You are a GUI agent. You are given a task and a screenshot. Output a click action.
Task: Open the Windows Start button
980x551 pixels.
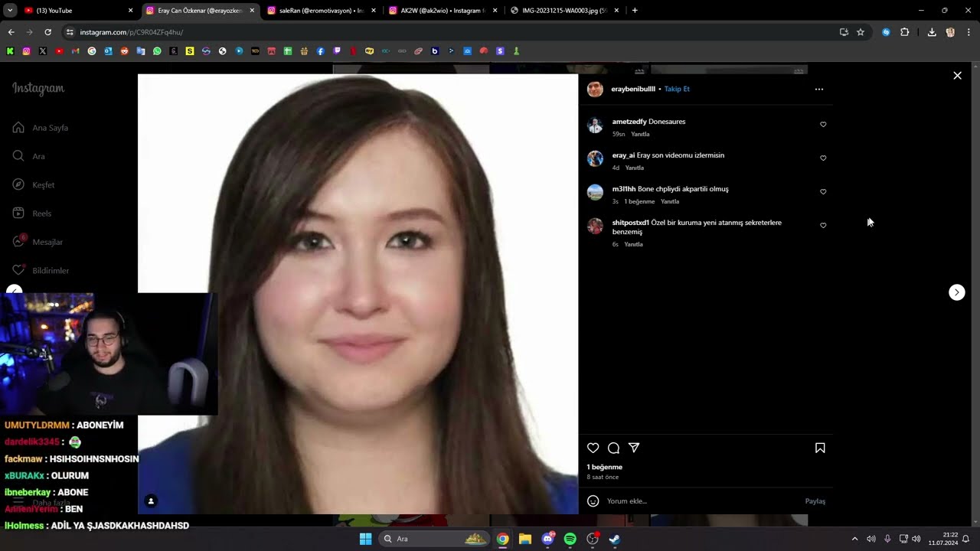pyautogui.click(x=365, y=539)
